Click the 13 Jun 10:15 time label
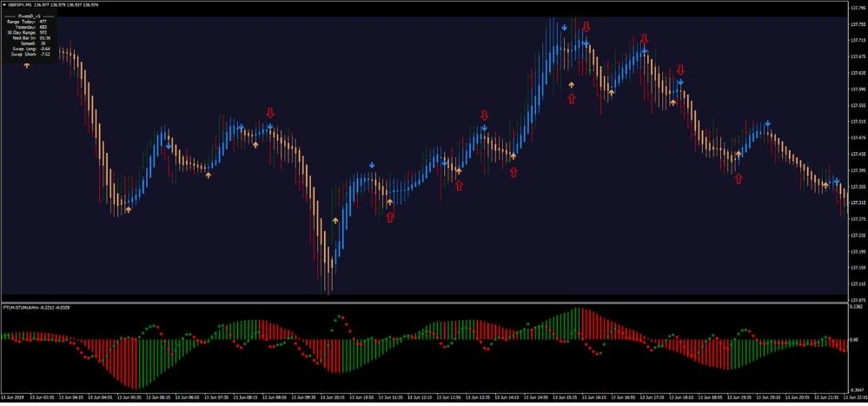 [335, 397]
